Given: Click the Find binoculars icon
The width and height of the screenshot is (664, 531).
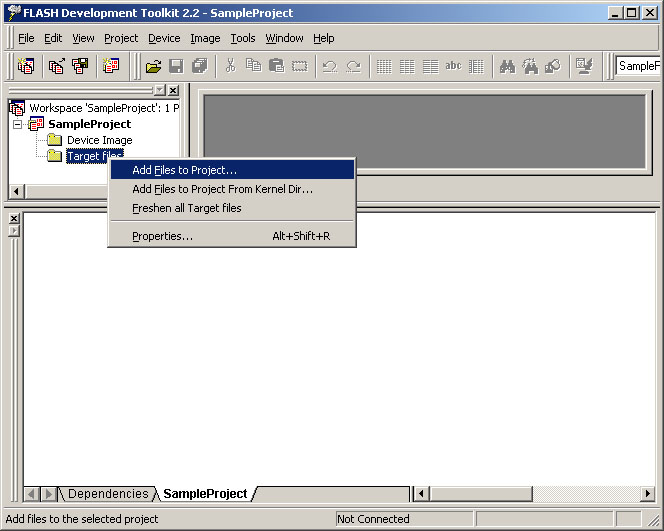Looking at the screenshot, I should (507, 66).
